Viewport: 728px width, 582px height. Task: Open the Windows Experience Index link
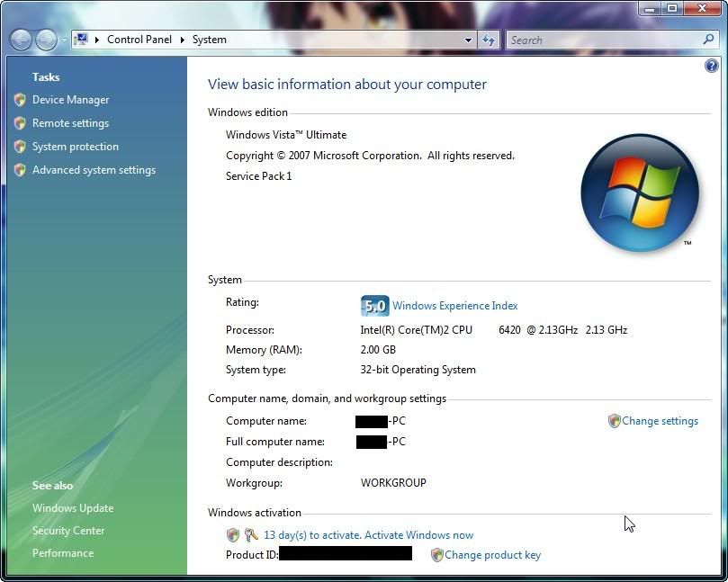pos(454,306)
